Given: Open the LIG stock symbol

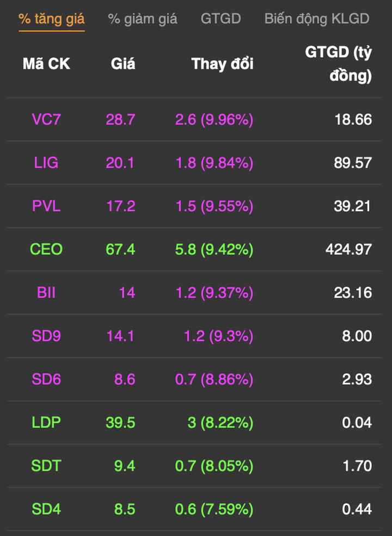Looking at the screenshot, I should tap(46, 163).
